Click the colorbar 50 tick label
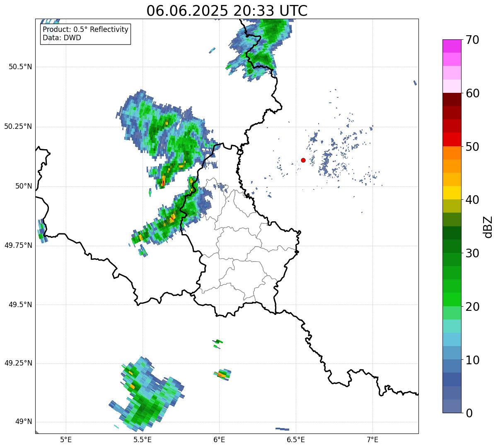498x448 pixels. click(472, 147)
